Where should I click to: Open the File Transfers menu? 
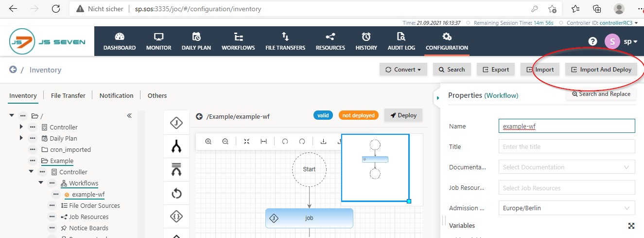pyautogui.click(x=285, y=41)
